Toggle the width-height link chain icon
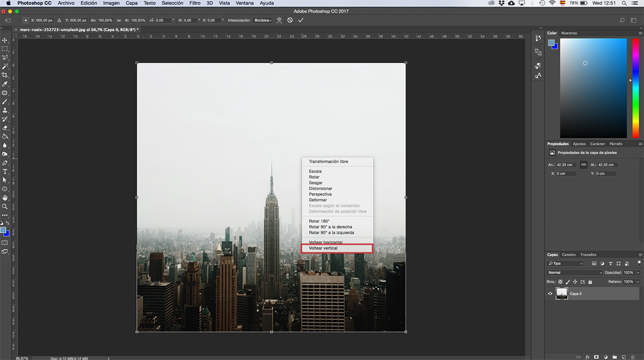 (583, 165)
